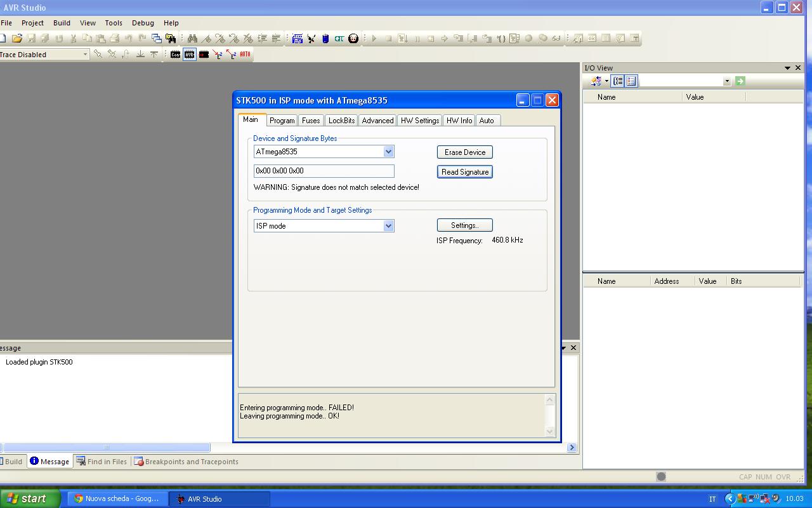Toggle I/O View tree view mode
812x508 pixels.
[618, 81]
